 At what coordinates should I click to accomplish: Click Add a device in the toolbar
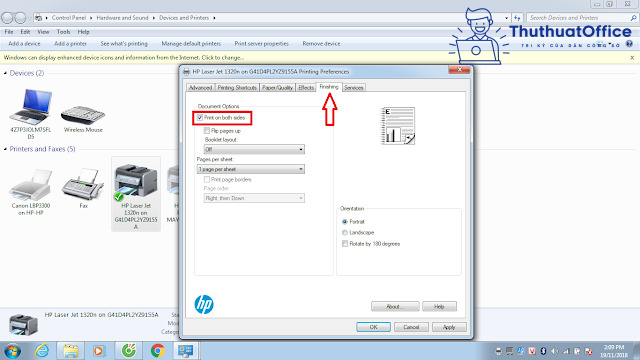point(24,44)
